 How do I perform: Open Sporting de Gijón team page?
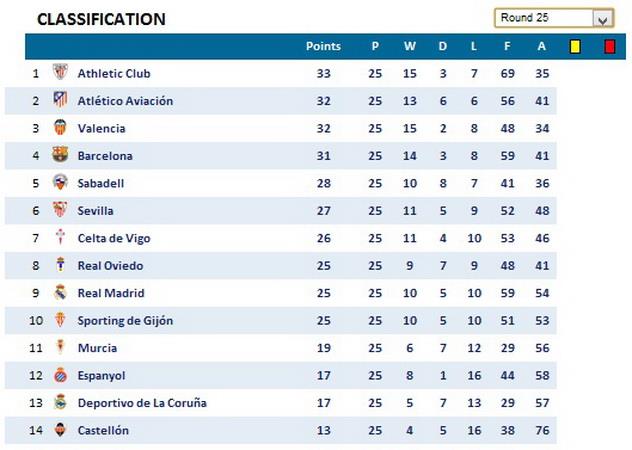pyautogui.click(x=125, y=321)
